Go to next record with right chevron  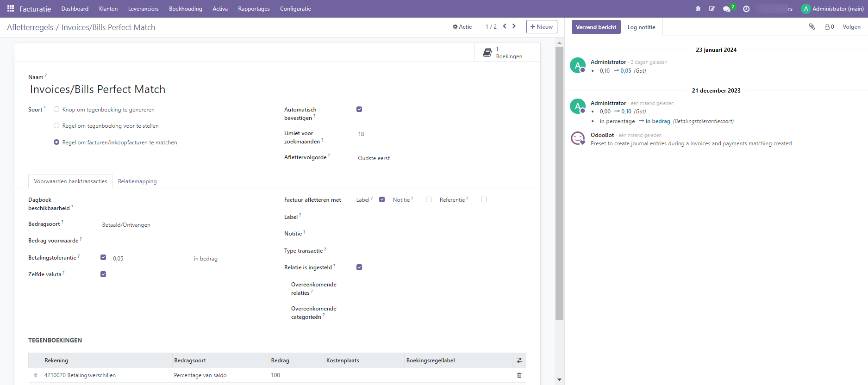pyautogui.click(x=514, y=26)
